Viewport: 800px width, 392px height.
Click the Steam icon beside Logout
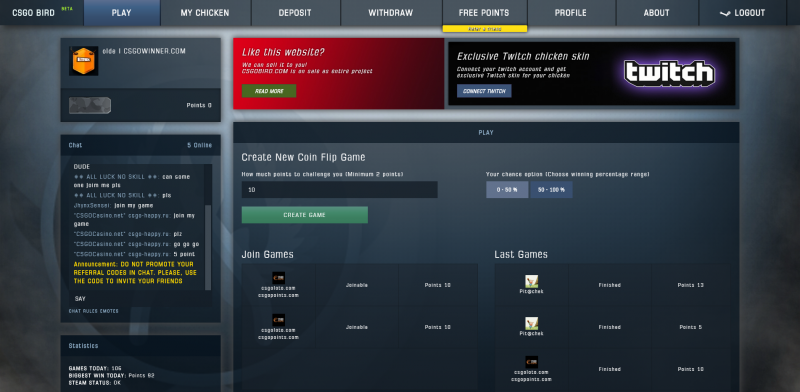point(725,13)
